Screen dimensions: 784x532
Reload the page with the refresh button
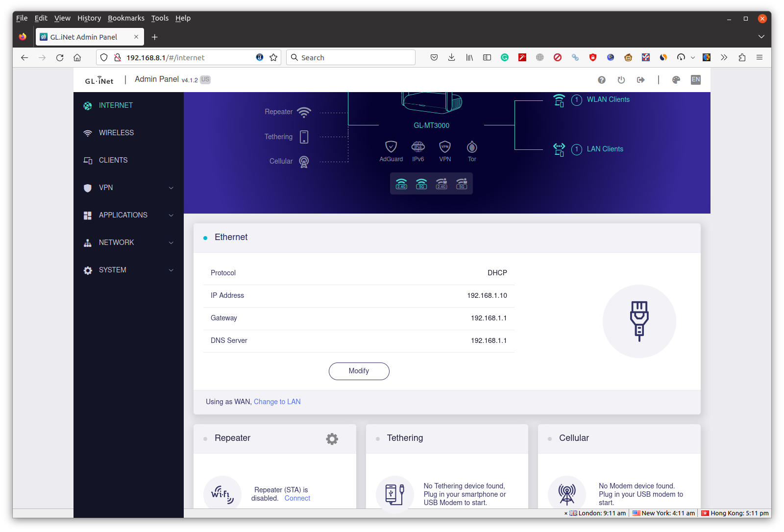pyautogui.click(x=60, y=57)
